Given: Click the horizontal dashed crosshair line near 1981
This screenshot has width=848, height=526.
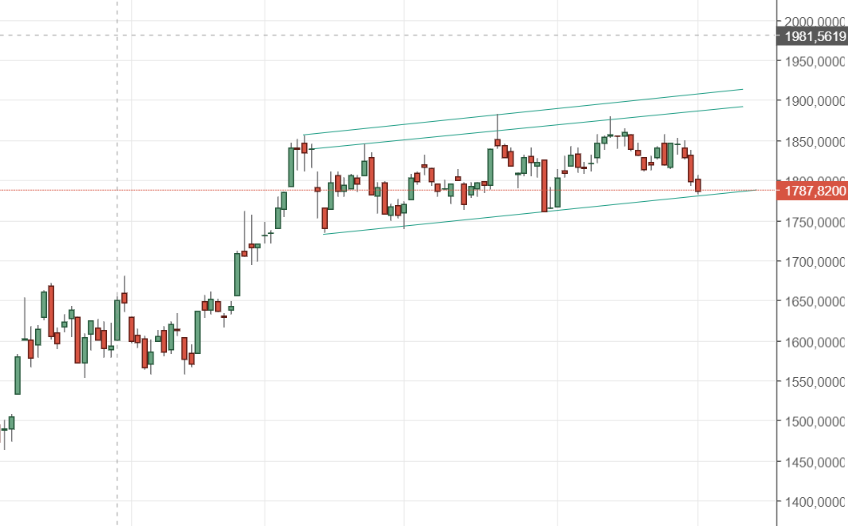Looking at the screenshot, I should pos(388,36).
